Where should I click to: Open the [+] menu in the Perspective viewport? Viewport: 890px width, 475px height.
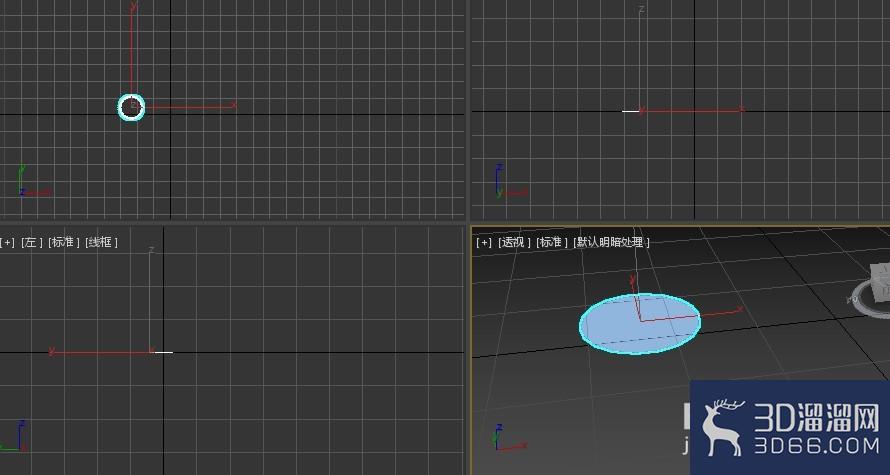click(x=484, y=242)
